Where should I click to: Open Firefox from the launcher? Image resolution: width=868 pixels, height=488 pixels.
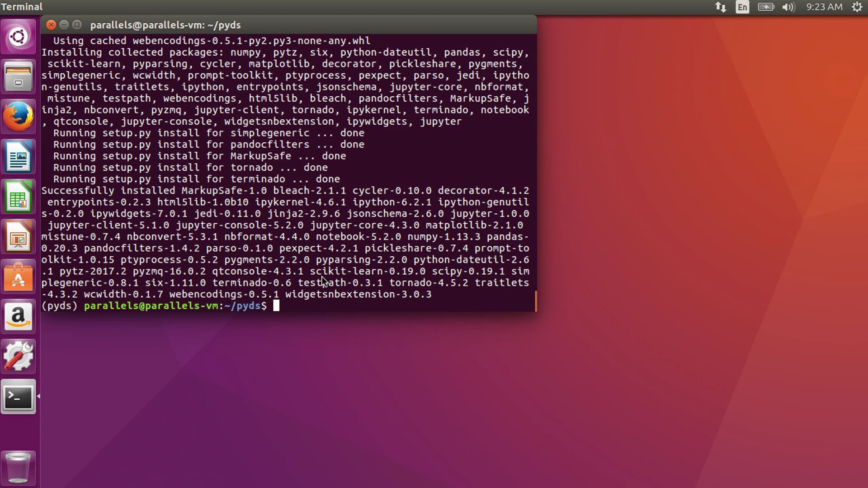[18, 116]
